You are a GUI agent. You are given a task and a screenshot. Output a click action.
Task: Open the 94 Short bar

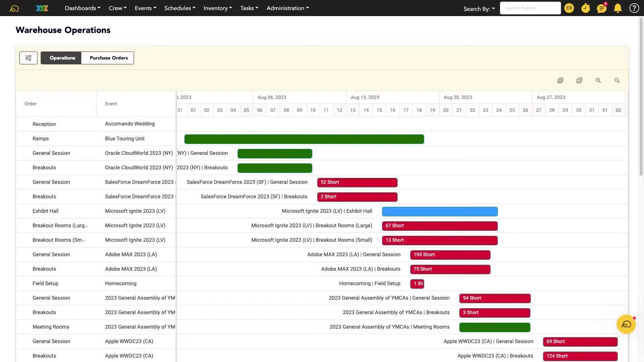click(x=495, y=298)
